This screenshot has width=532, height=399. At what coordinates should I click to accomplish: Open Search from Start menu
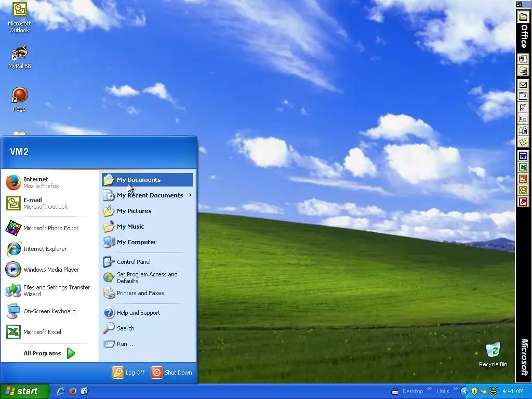(x=147, y=328)
